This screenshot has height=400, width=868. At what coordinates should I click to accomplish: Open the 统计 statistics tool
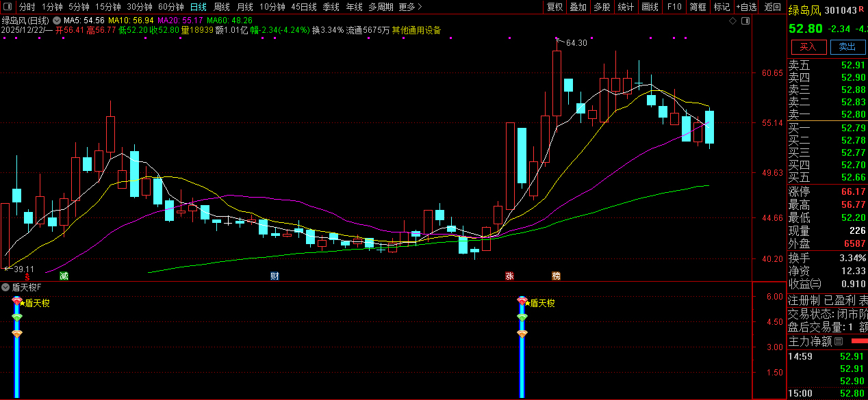tap(626, 7)
